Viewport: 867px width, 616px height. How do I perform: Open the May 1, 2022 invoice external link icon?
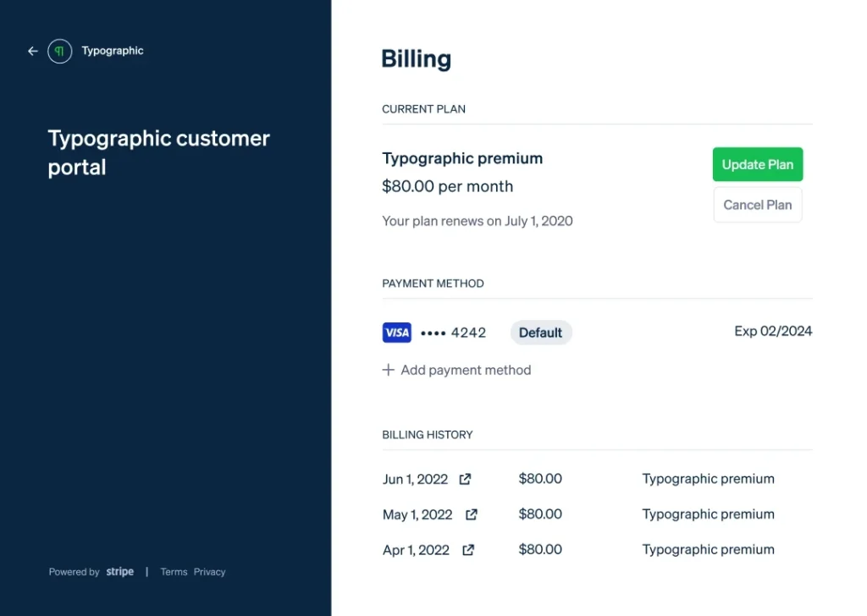pyautogui.click(x=471, y=514)
